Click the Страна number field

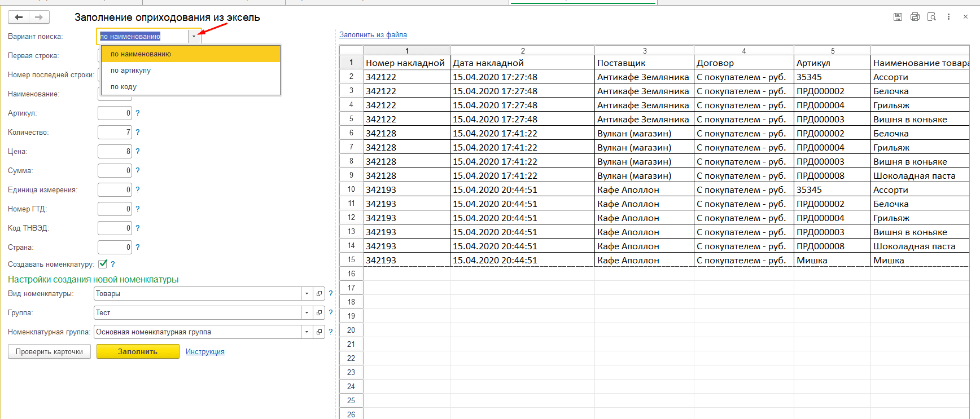pyautogui.click(x=115, y=247)
